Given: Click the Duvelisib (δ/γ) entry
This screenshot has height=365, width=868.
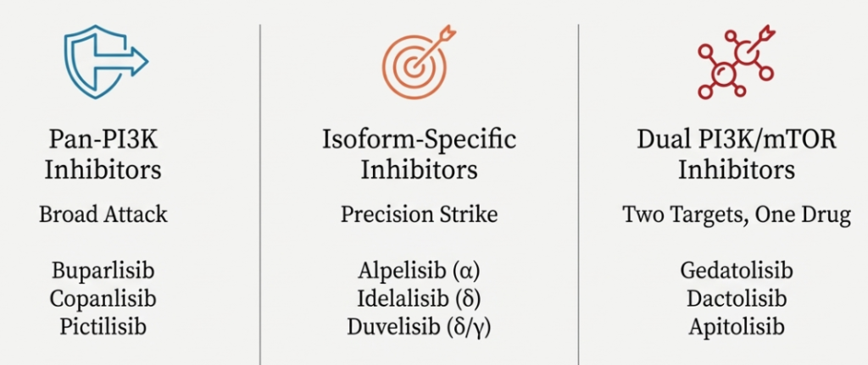Looking at the screenshot, I should pyautogui.click(x=420, y=326).
